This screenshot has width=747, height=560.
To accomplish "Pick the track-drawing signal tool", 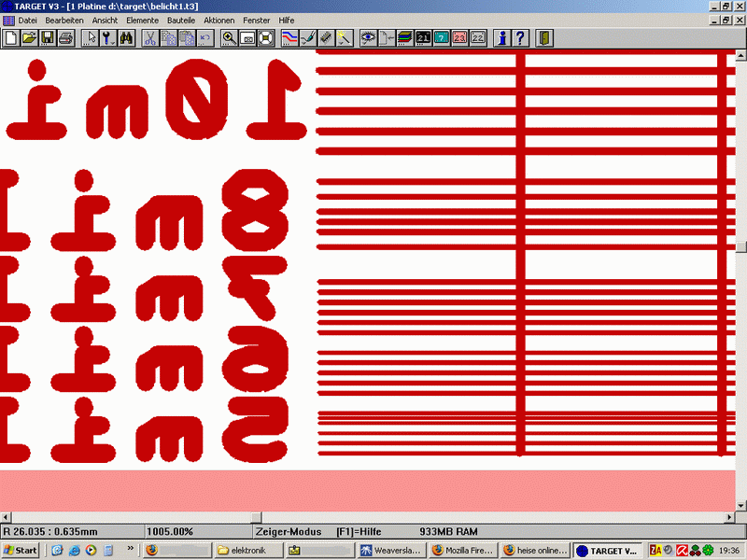I will point(288,38).
